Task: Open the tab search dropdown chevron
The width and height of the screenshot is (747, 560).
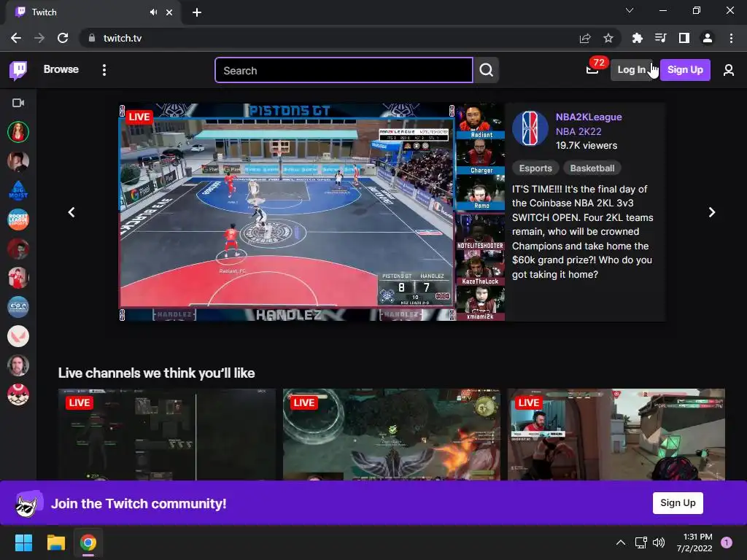Action: tap(630, 10)
